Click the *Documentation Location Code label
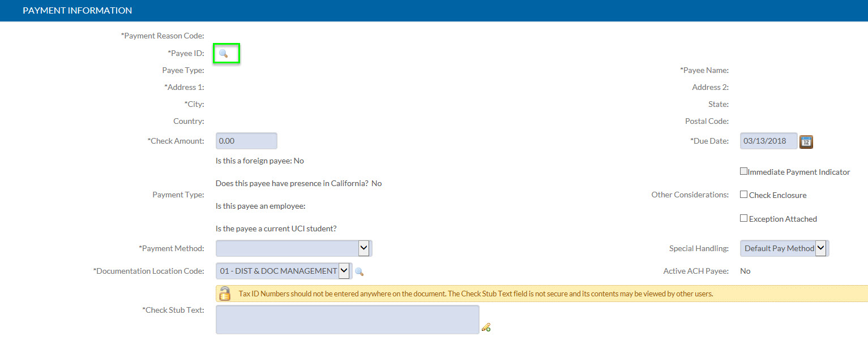The height and width of the screenshot is (345, 868). (148, 271)
